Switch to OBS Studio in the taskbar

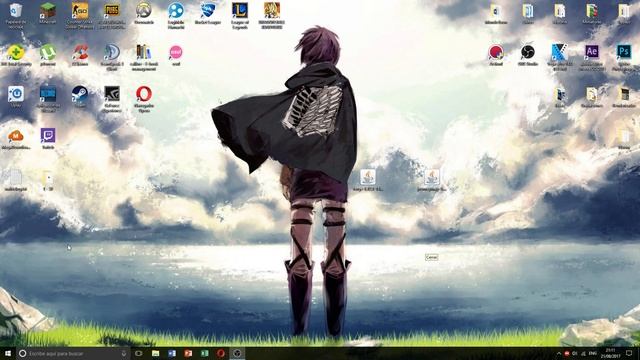point(237,353)
